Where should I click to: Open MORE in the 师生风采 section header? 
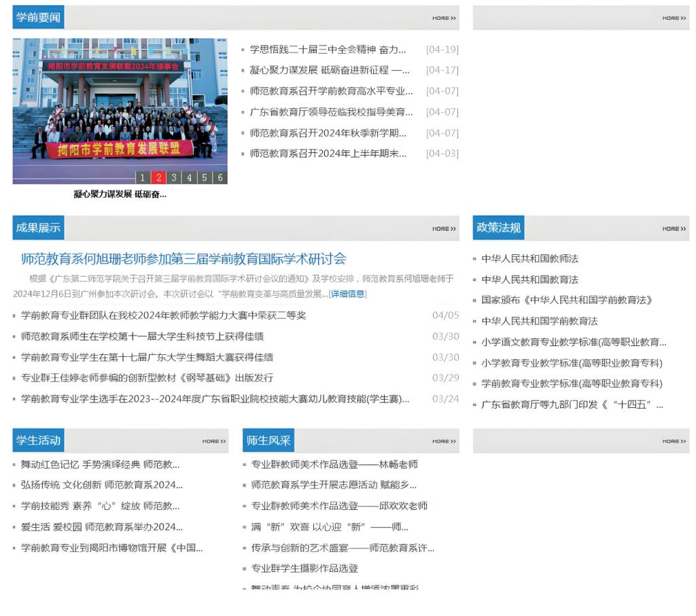click(444, 441)
